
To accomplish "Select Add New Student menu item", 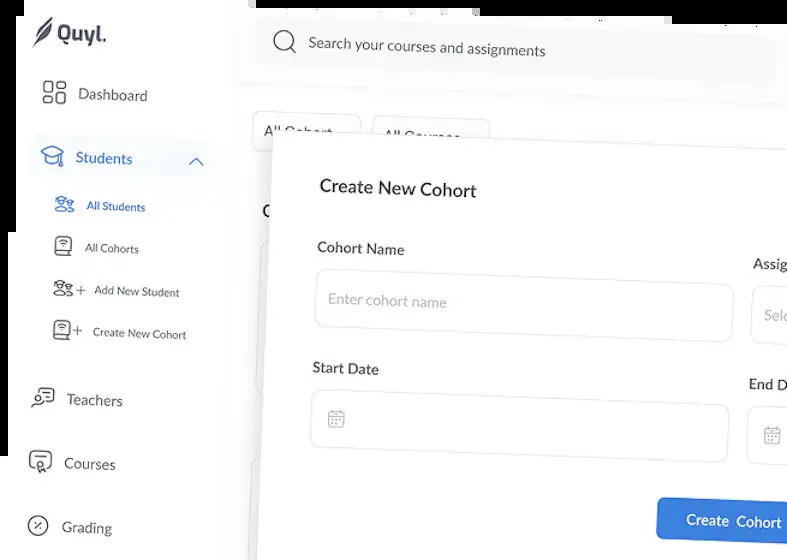I will pos(137,291).
